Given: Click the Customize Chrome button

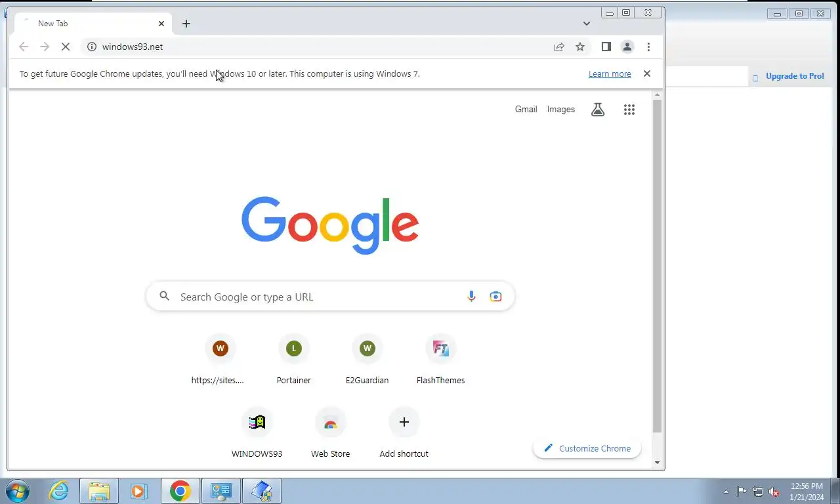Looking at the screenshot, I should coord(587,448).
